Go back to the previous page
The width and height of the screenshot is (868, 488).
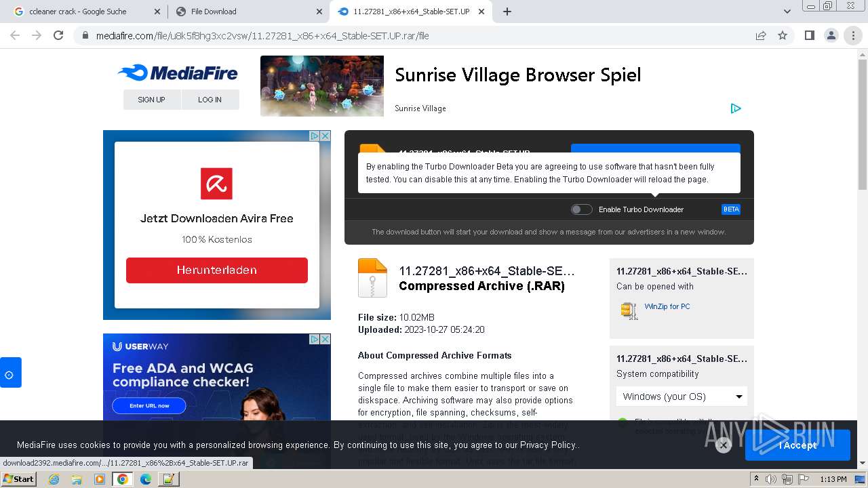pyautogui.click(x=15, y=35)
